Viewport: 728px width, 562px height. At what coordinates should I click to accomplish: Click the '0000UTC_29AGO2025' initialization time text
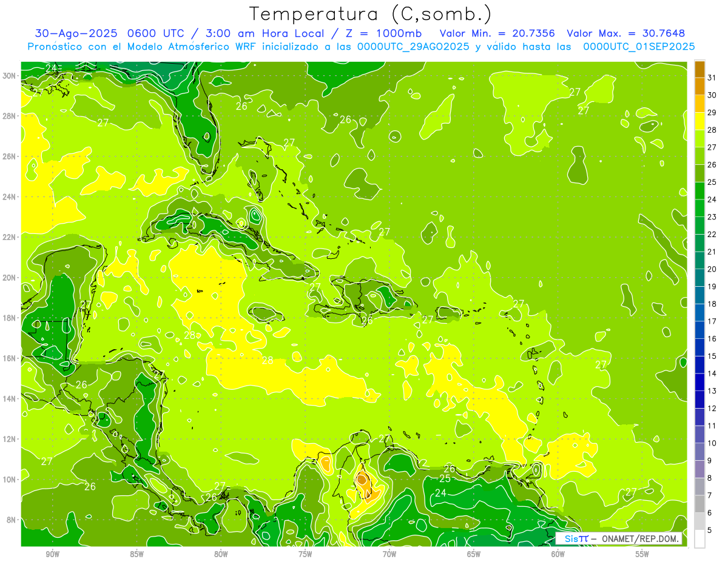pos(413,47)
